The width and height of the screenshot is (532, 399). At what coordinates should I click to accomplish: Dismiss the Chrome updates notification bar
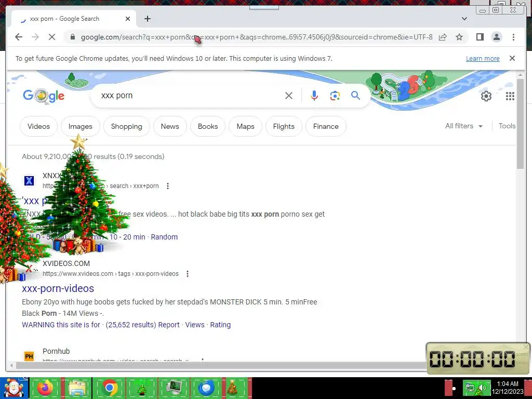pos(512,58)
